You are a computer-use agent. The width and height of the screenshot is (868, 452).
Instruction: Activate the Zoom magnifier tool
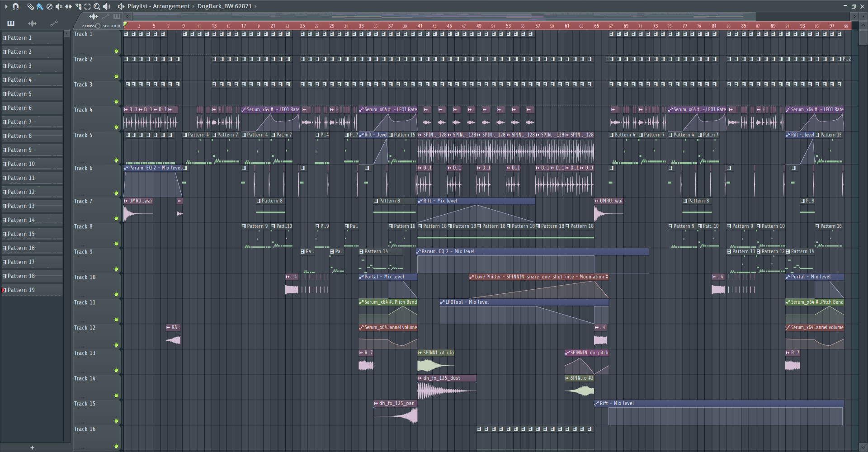pyautogui.click(x=97, y=6)
